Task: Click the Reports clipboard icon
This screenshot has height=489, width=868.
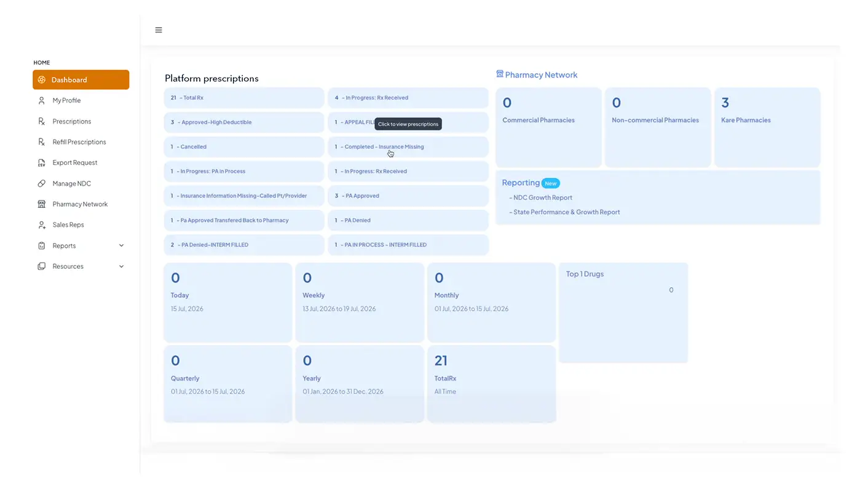Action: pyautogui.click(x=42, y=245)
